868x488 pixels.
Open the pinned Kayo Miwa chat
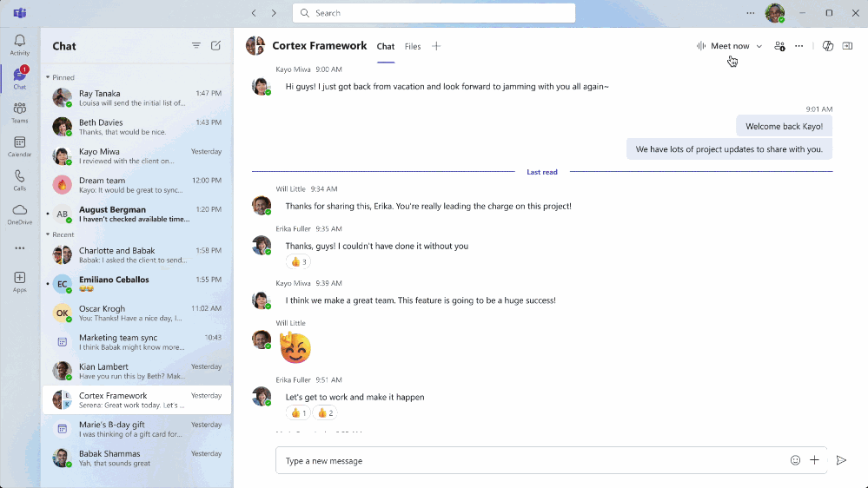pos(136,156)
